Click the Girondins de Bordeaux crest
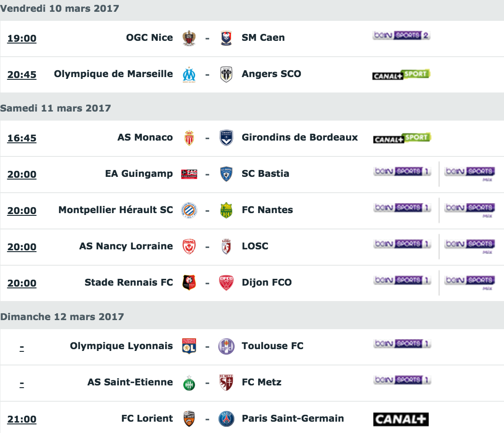The width and height of the screenshot is (504, 433). click(226, 138)
